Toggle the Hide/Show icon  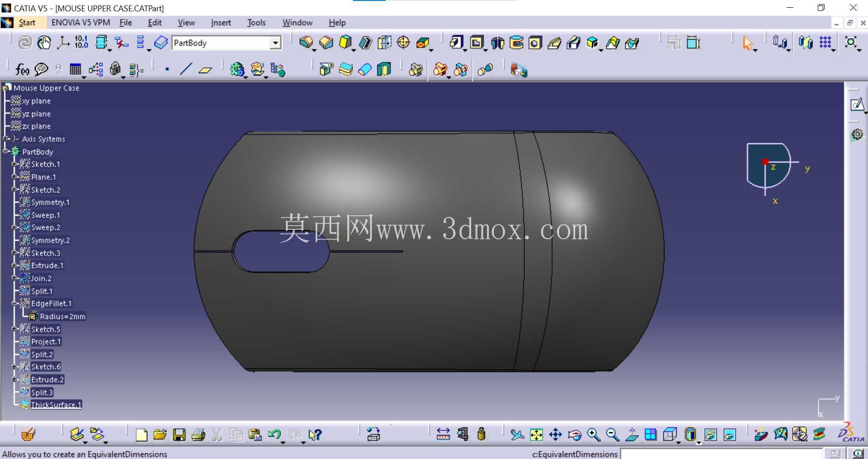coord(710,435)
